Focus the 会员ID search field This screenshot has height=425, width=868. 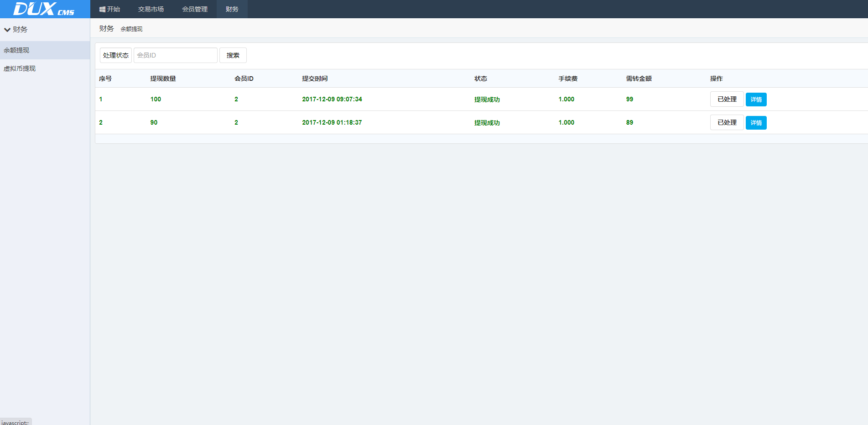coord(175,55)
